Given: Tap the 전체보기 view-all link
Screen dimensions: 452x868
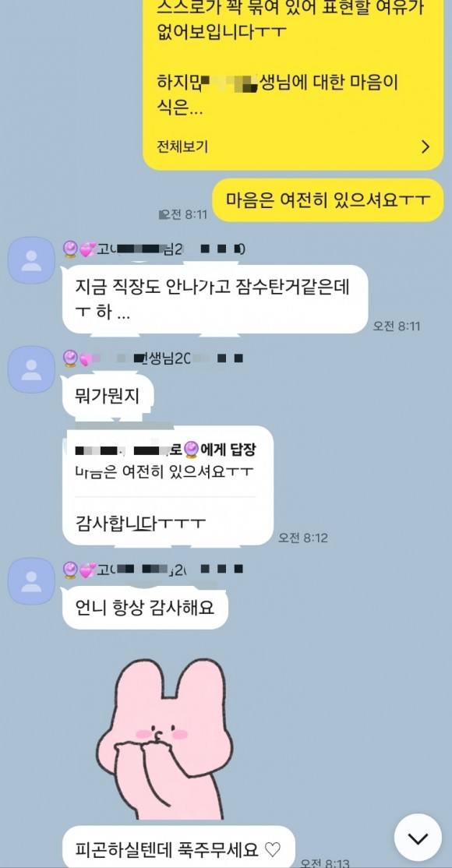Looking at the screenshot, I should [182, 146].
